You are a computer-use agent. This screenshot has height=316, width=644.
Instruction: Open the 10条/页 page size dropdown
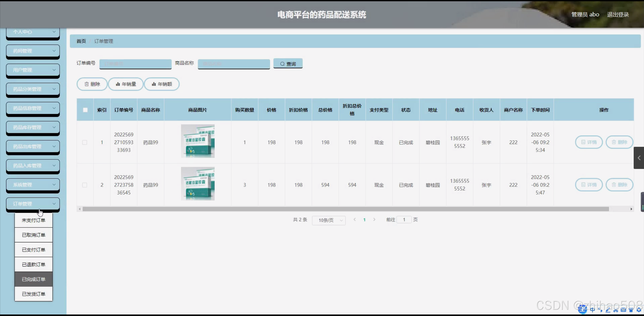click(329, 220)
